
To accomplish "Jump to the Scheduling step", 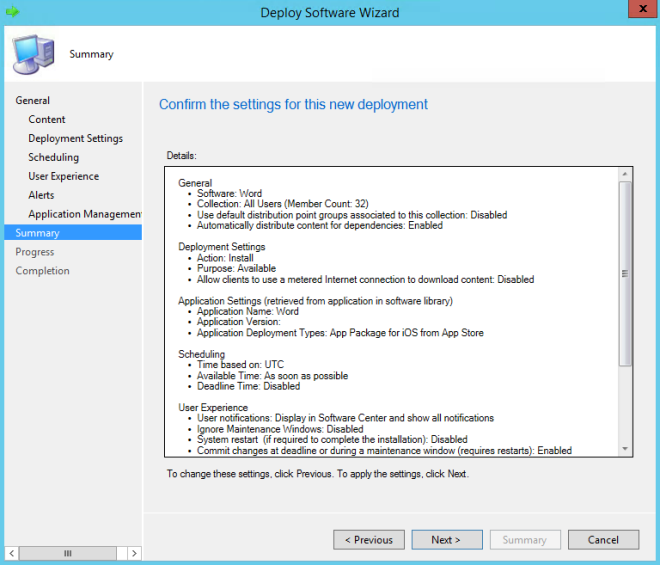I will tap(53, 157).
